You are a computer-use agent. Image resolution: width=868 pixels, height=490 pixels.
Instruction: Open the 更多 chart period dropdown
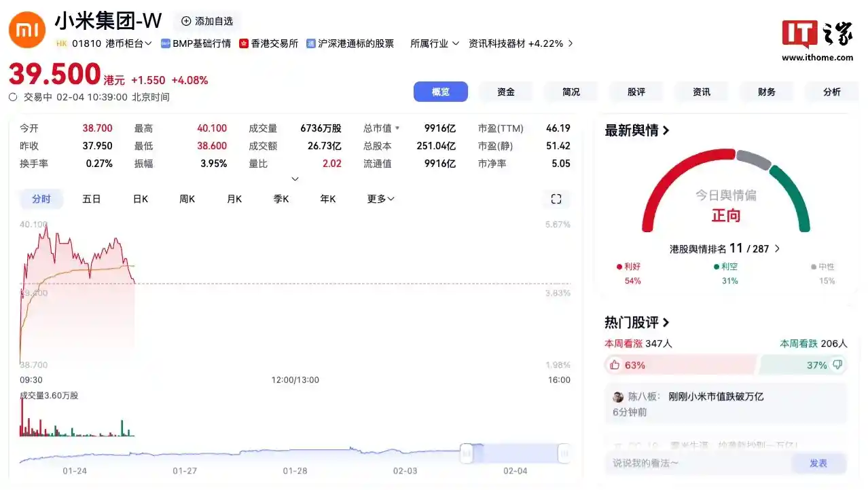click(x=381, y=199)
